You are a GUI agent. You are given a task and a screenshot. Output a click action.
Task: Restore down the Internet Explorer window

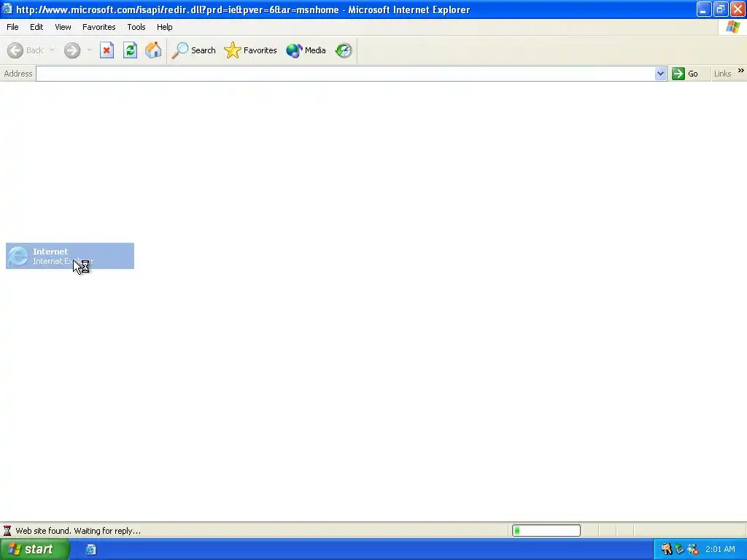[720, 9]
